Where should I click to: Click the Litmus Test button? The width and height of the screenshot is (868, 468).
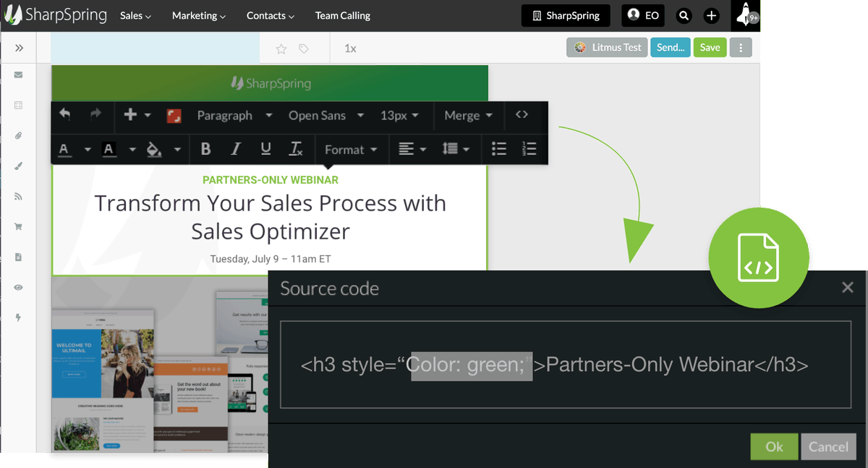click(608, 48)
